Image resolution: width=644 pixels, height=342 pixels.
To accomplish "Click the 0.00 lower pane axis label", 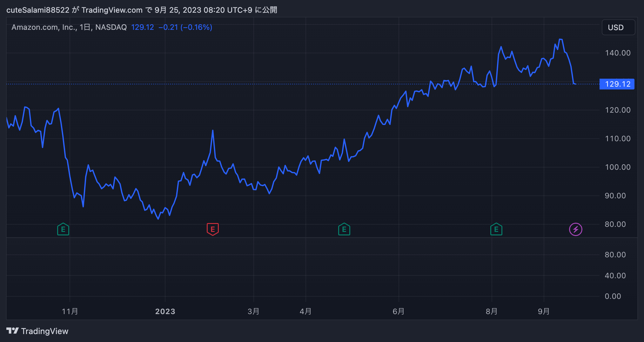I will pos(613,296).
